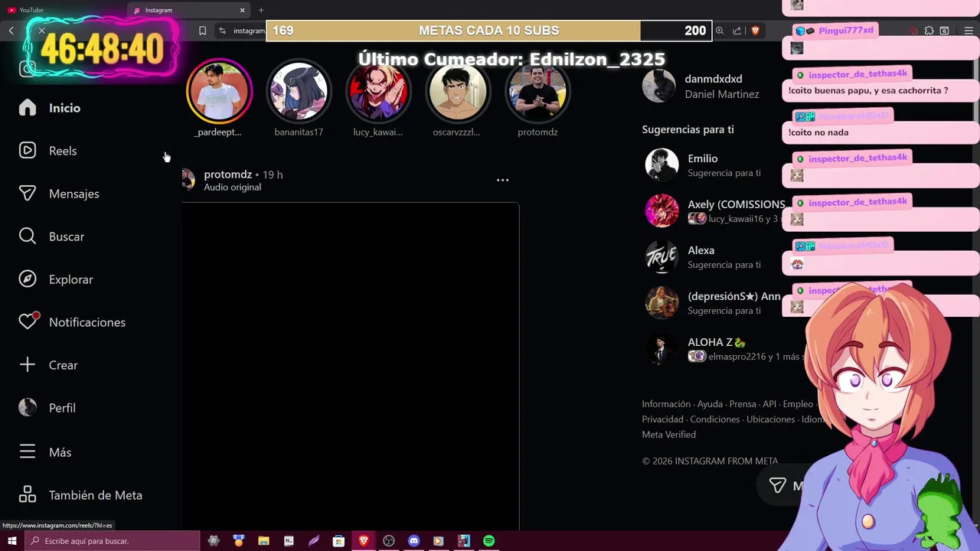Open the Windows Start menu
This screenshot has height=551, width=980.
point(11,541)
